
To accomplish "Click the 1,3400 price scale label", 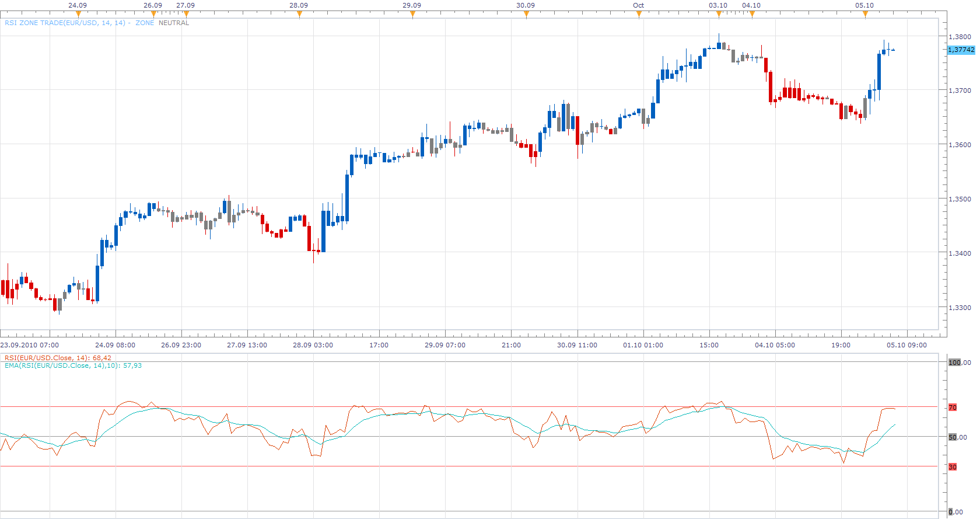I will pyautogui.click(x=960, y=253).
